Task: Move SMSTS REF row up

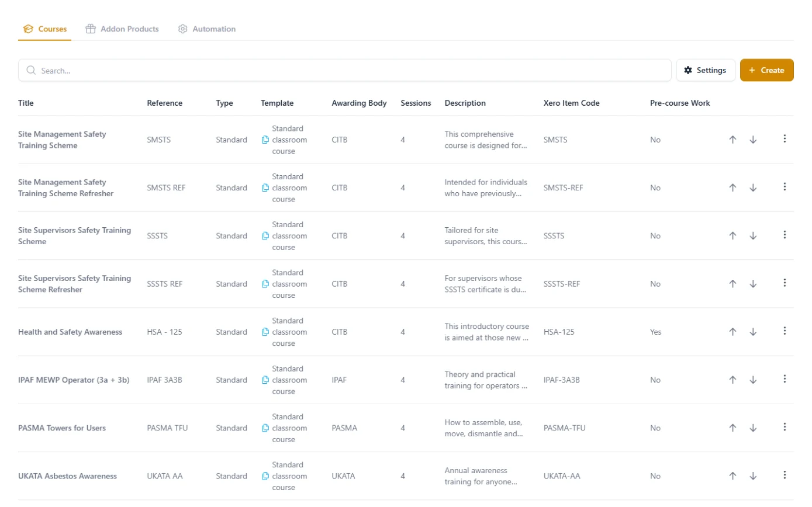Action: point(732,187)
